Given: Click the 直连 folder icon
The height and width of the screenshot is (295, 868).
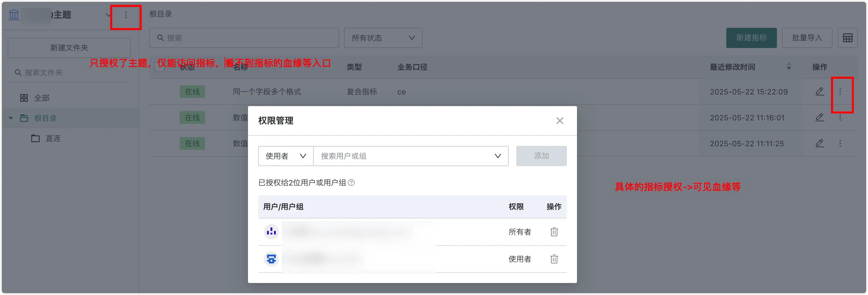Looking at the screenshot, I should point(35,139).
